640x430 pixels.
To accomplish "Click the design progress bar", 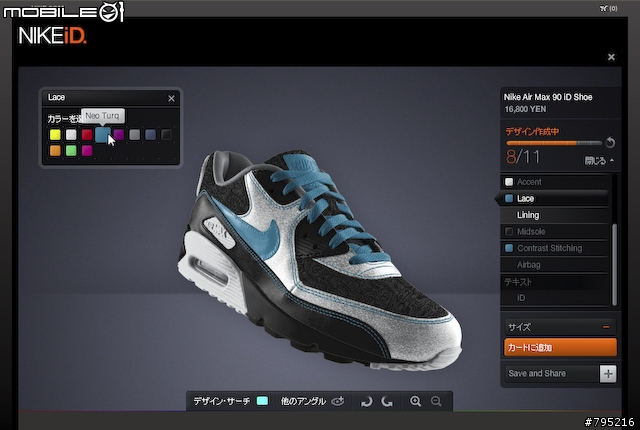I will (554, 143).
